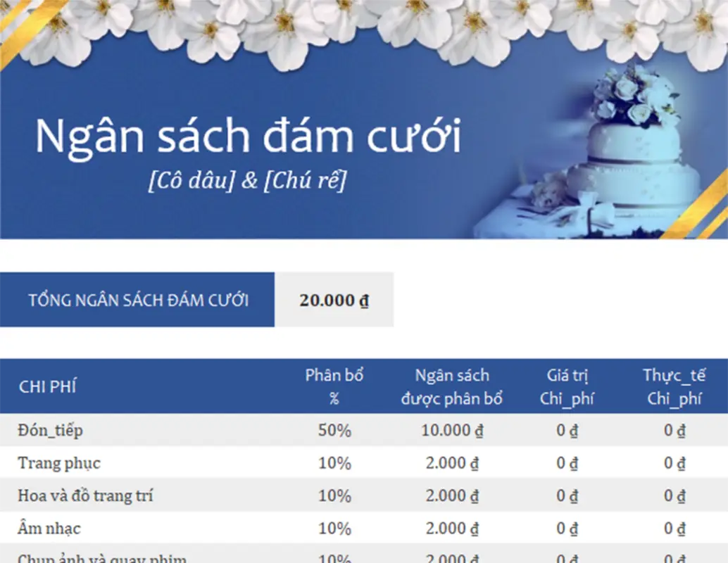Click the "Đón_tiếp" row label
728x563 pixels.
click(x=50, y=430)
